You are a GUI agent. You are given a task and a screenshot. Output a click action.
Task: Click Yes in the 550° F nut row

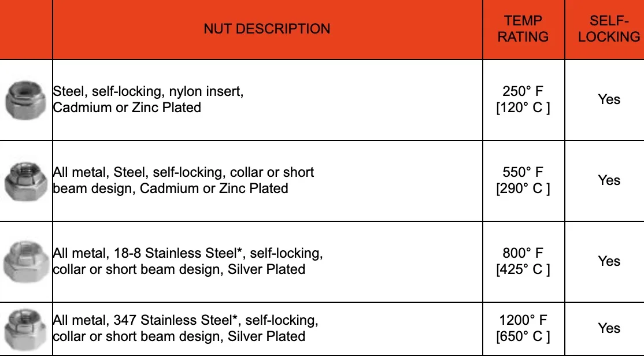(609, 180)
